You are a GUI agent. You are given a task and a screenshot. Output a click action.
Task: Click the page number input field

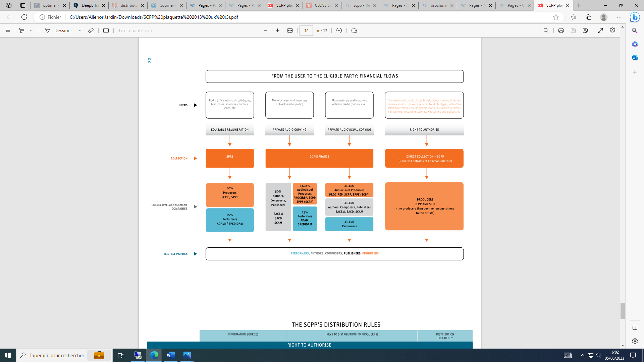[306, 31]
